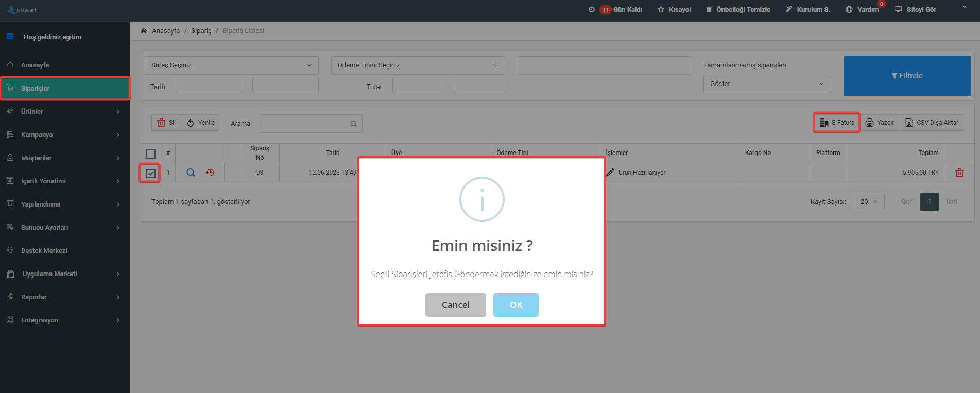Click the jettycart logo
This screenshot has height=393, width=980.
pos(22,10)
